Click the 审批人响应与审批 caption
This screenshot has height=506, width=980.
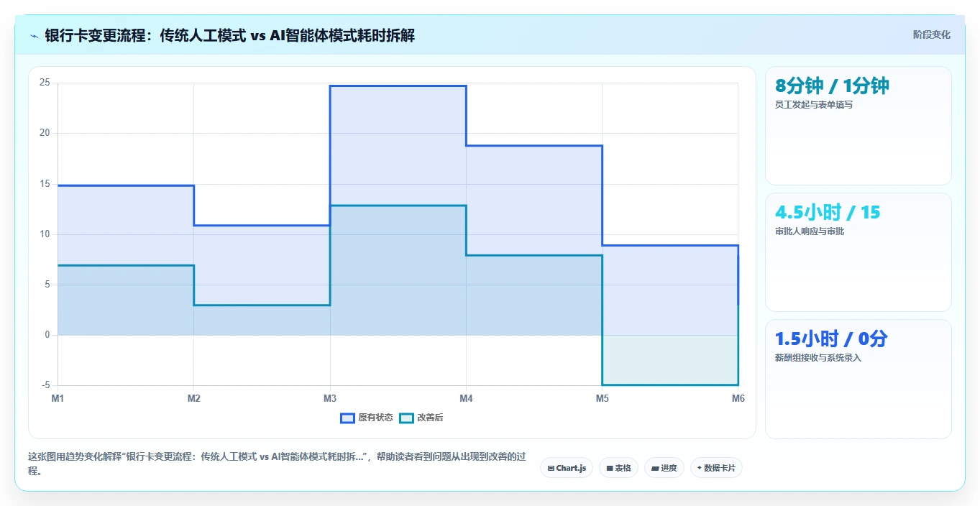pyautogui.click(x=810, y=231)
